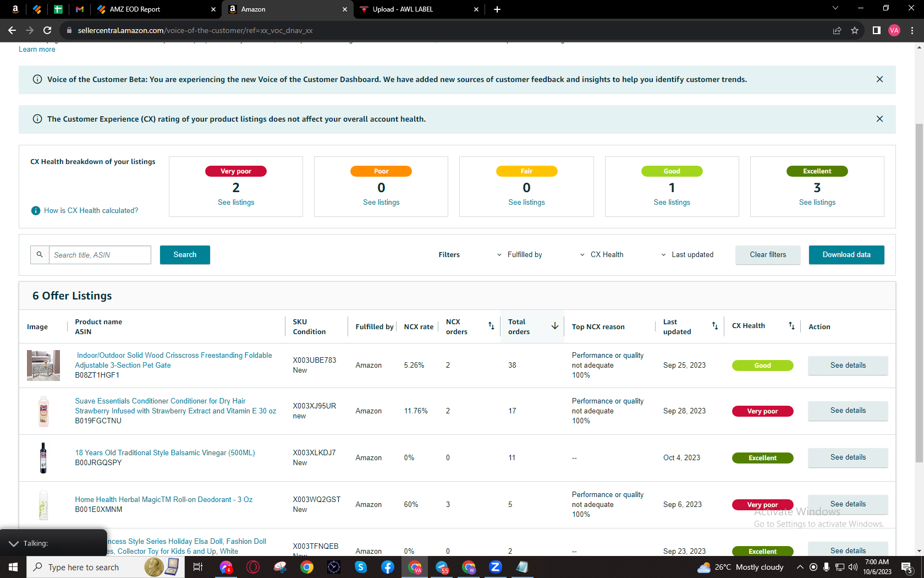See listings under Good
The width and height of the screenshot is (924, 578).
point(672,202)
